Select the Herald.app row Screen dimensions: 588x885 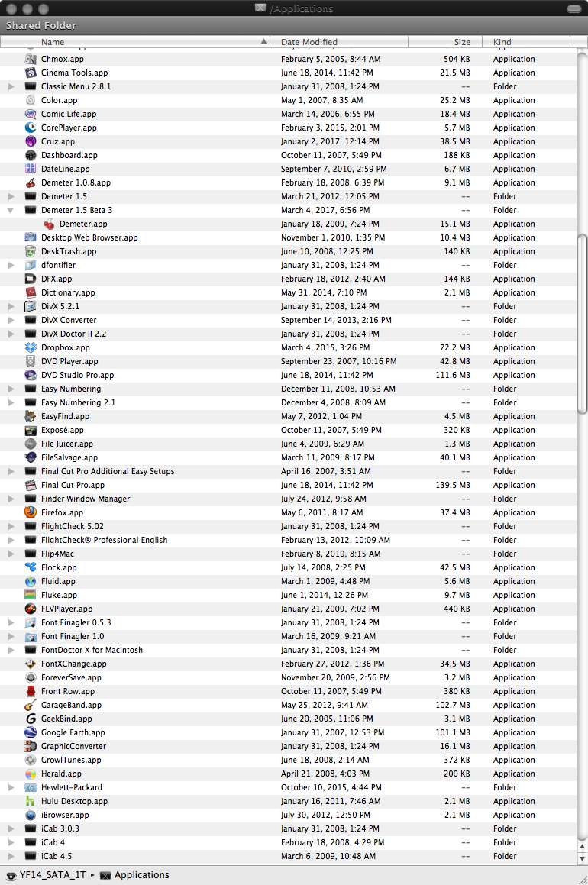tap(289, 774)
